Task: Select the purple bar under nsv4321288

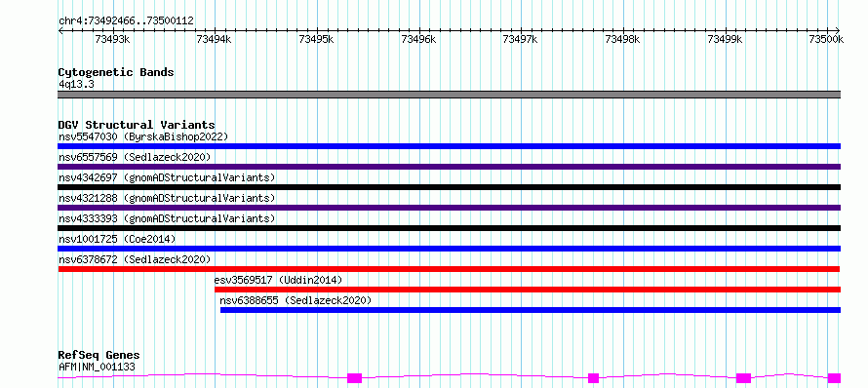Action: pos(449,208)
